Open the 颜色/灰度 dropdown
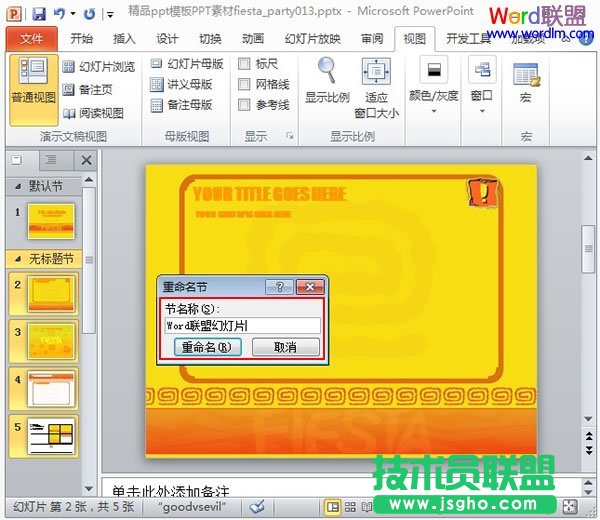The image size is (600, 520). 434,86
